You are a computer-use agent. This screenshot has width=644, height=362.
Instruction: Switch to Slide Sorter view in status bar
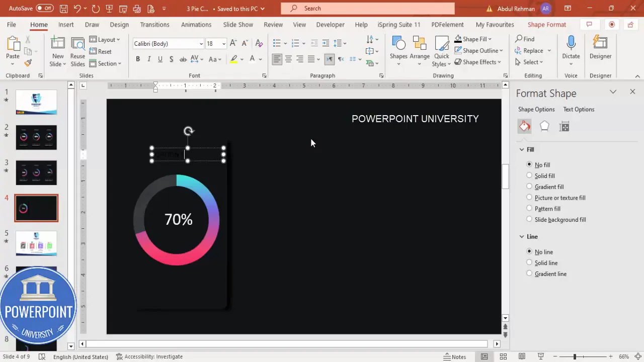click(503, 356)
